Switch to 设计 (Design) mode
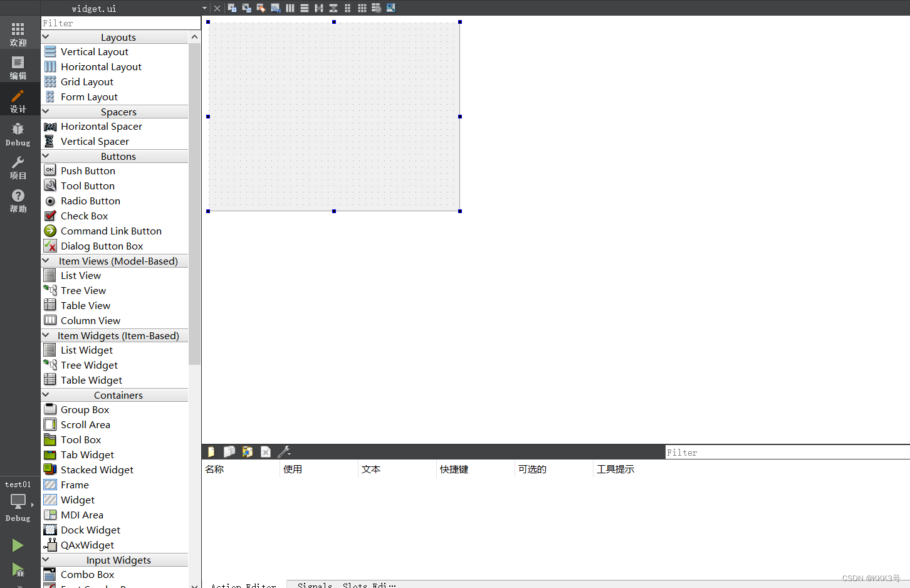The height and width of the screenshot is (588, 910). point(18,100)
